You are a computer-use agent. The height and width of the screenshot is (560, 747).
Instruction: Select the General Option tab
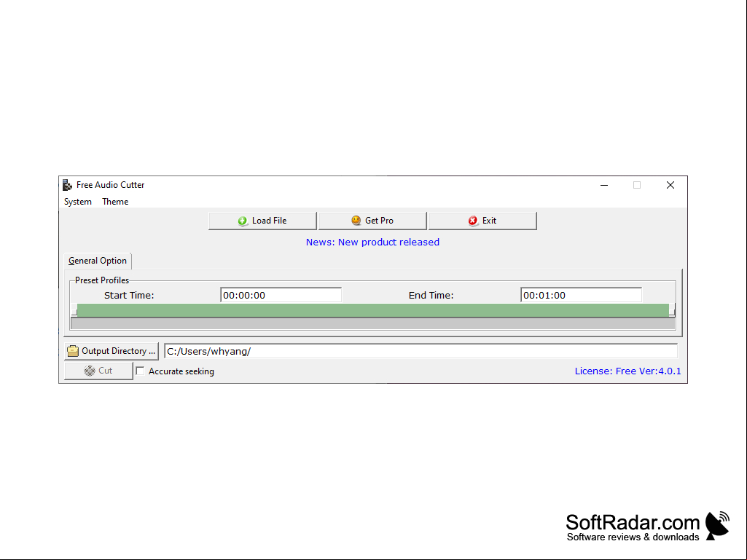point(98,261)
